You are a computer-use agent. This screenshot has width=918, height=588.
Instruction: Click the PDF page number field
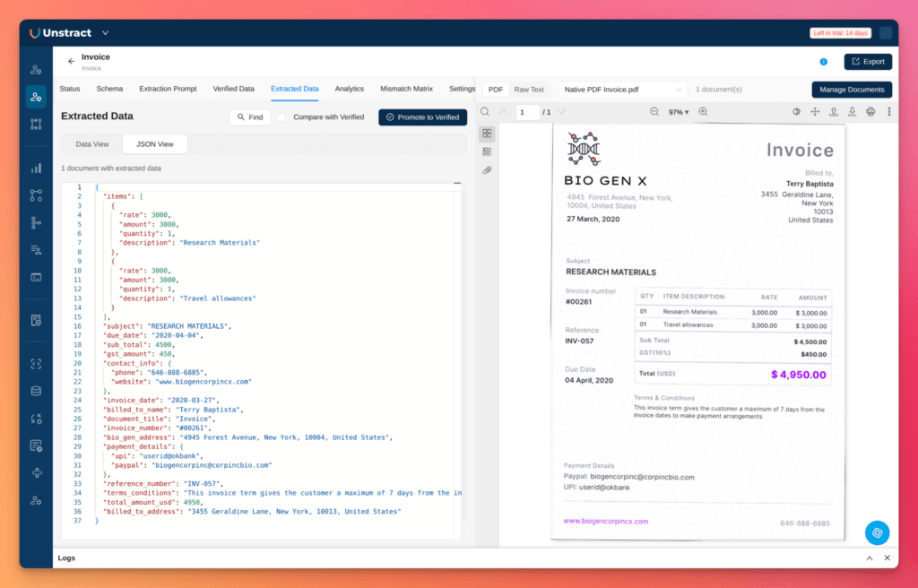(x=527, y=112)
